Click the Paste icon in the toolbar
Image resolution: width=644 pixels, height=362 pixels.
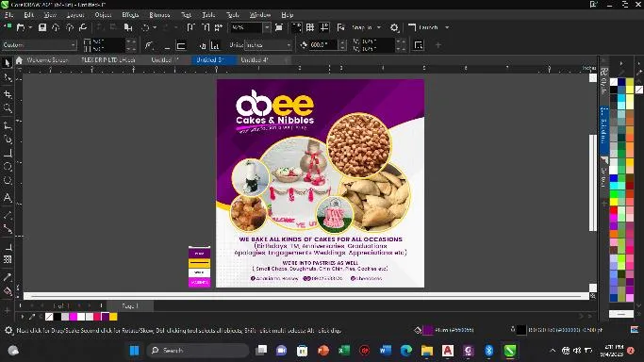[x=128, y=27]
